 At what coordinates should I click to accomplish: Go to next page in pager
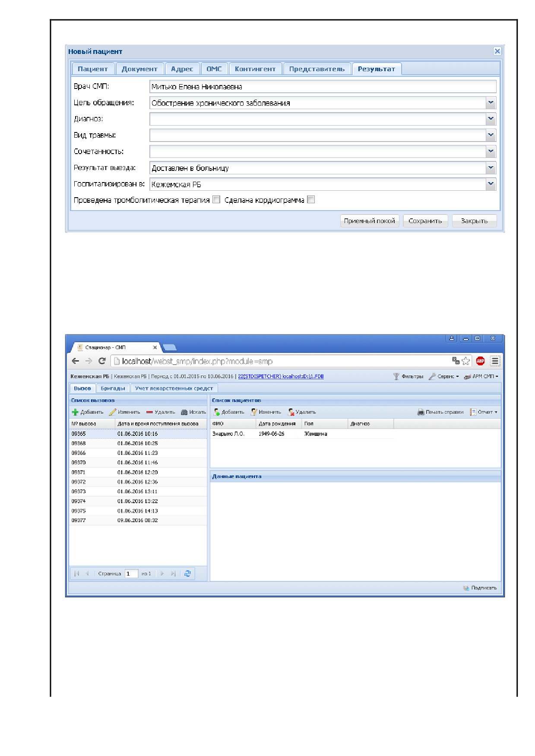click(x=162, y=573)
